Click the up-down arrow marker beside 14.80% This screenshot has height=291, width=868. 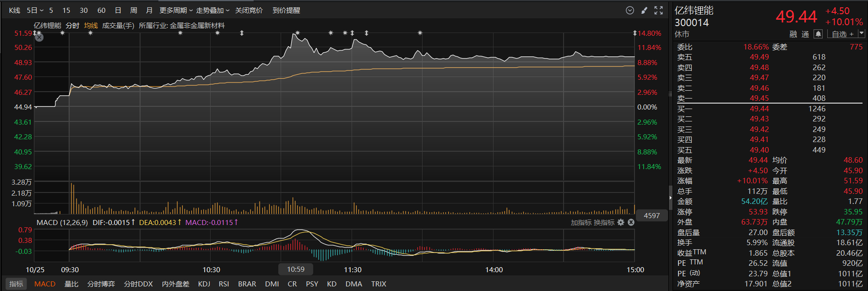pyautogui.click(x=635, y=33)
